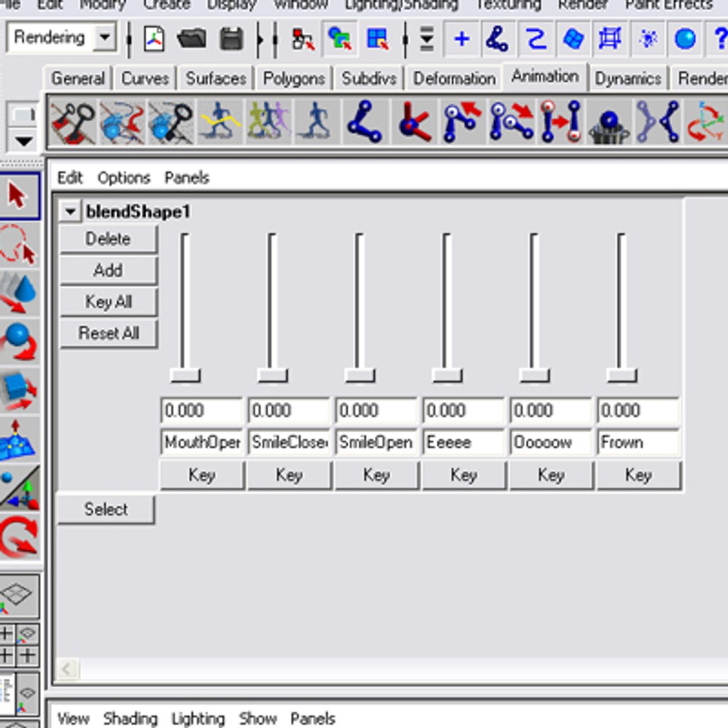Toggle the deformations selection mask icon
The image size is (728, 728).
coord(610,39)
